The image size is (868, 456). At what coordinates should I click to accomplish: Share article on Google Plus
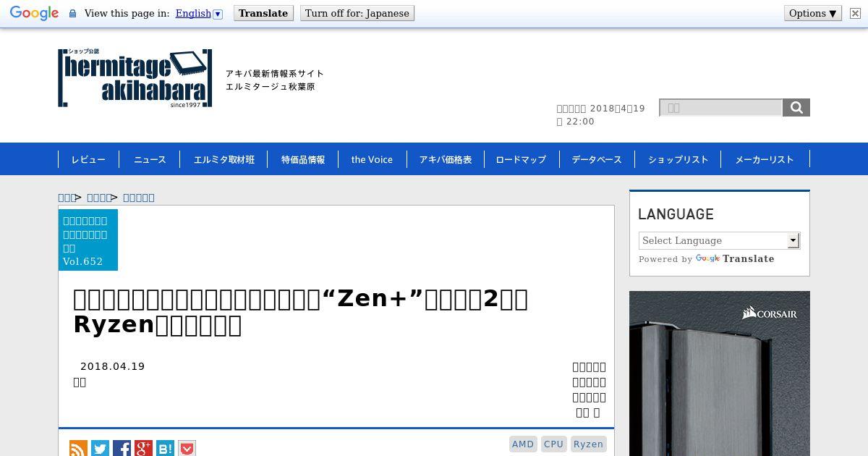coord(143,449)
